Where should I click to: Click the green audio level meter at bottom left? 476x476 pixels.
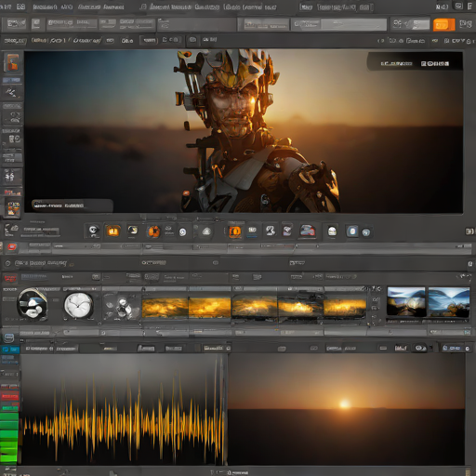pyautogui.click(x=9, y=438)
